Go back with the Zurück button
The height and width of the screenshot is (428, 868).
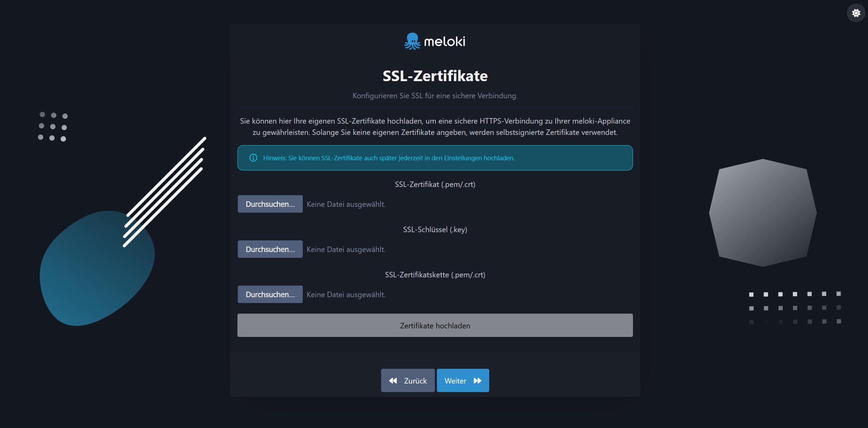[x=407, y=380]
